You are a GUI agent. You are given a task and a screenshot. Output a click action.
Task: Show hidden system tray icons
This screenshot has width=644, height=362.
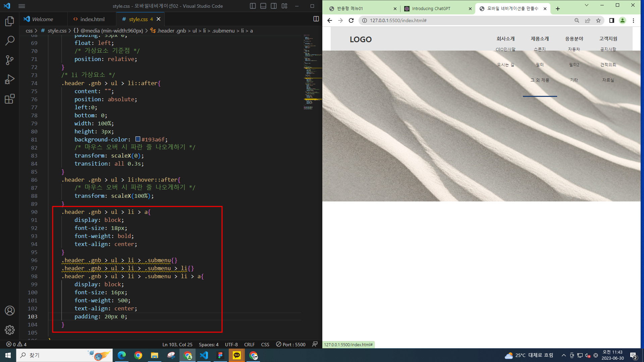(x=563, y=355)
